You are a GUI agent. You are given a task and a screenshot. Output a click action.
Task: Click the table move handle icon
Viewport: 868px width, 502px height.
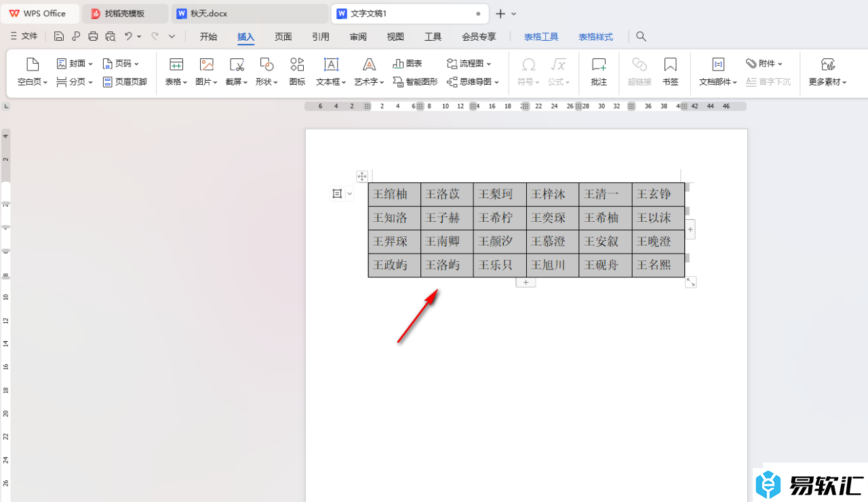pyautogui.click(x=362, y=176)
